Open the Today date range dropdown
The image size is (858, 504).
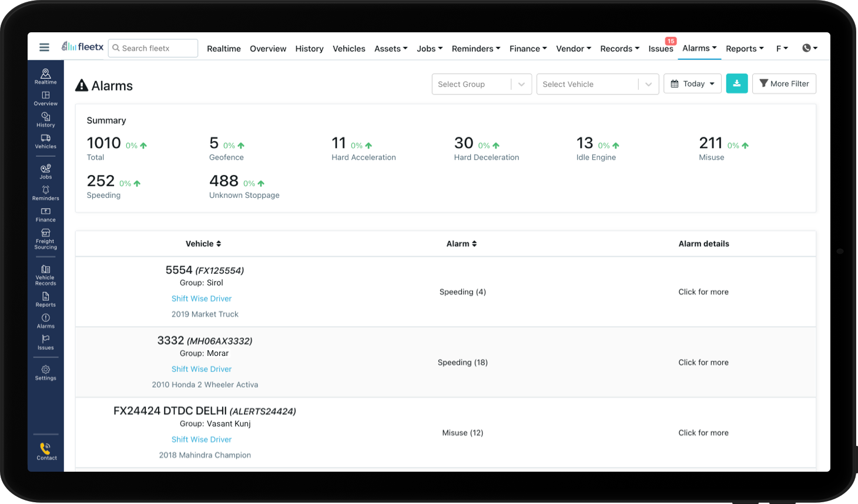pos(692,83)
